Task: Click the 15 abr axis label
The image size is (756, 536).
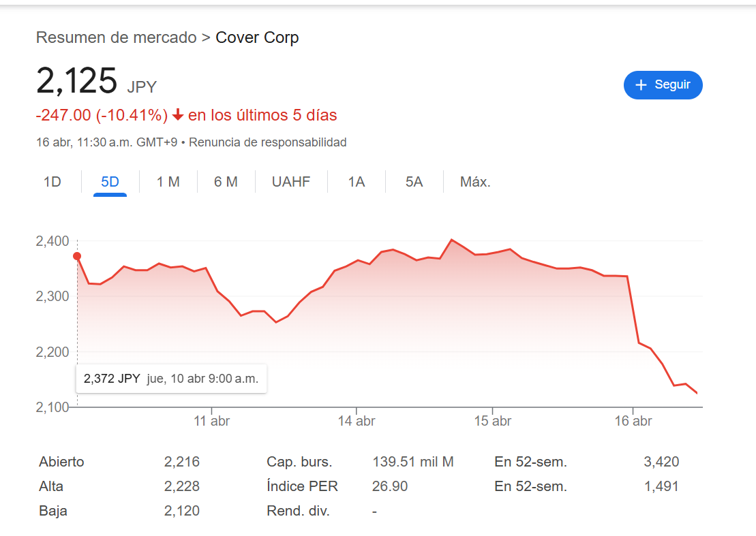Action: coord(492,422)
